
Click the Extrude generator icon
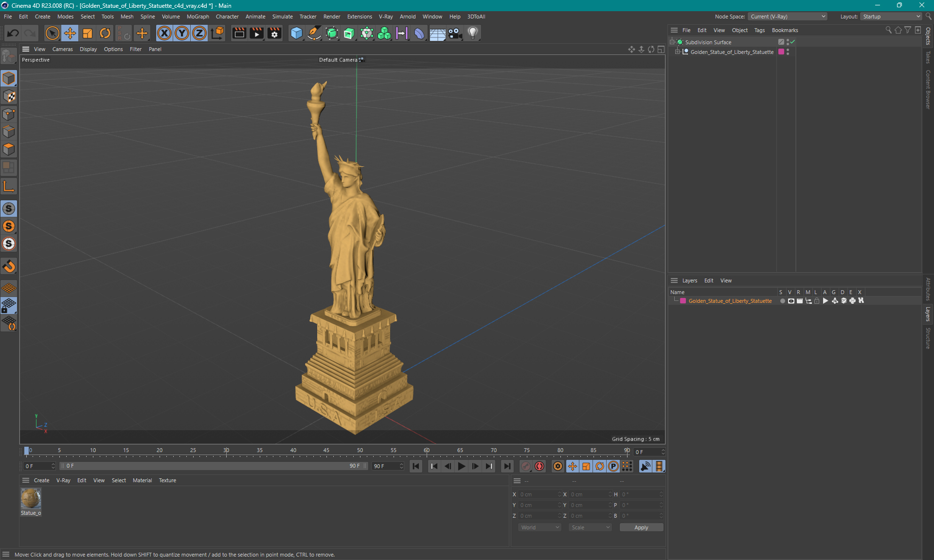click(x=349, y=33)
